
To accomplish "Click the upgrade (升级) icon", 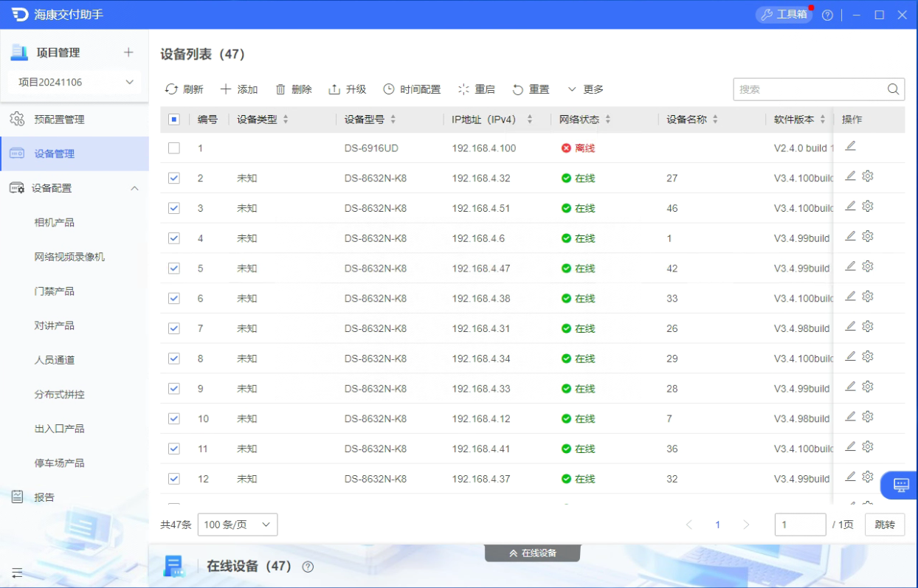I will [x=334, y=89].
